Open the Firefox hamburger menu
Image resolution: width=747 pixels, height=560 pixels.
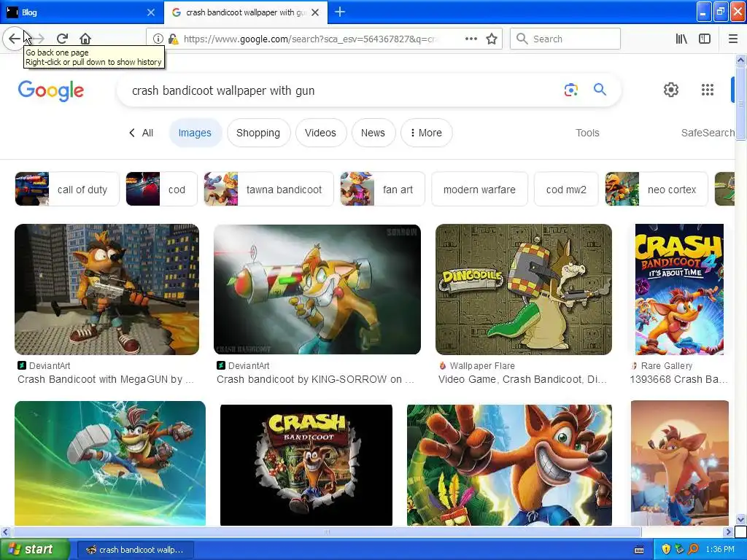tap(733, 39)
